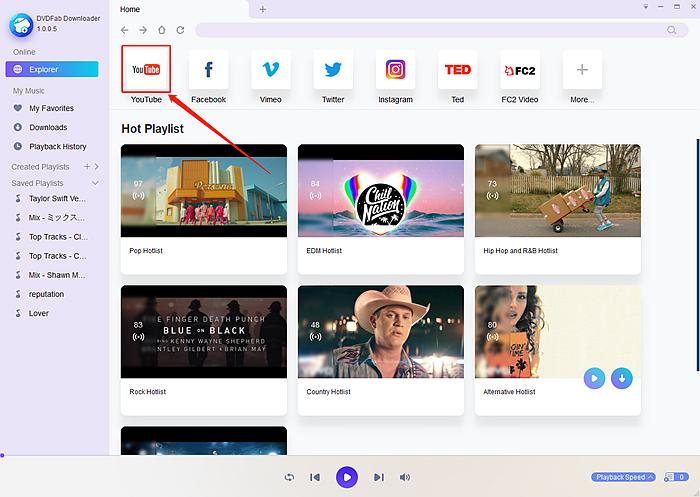Open a new tab with plus button
700x497 pixels.
click(x=262, y=9)
